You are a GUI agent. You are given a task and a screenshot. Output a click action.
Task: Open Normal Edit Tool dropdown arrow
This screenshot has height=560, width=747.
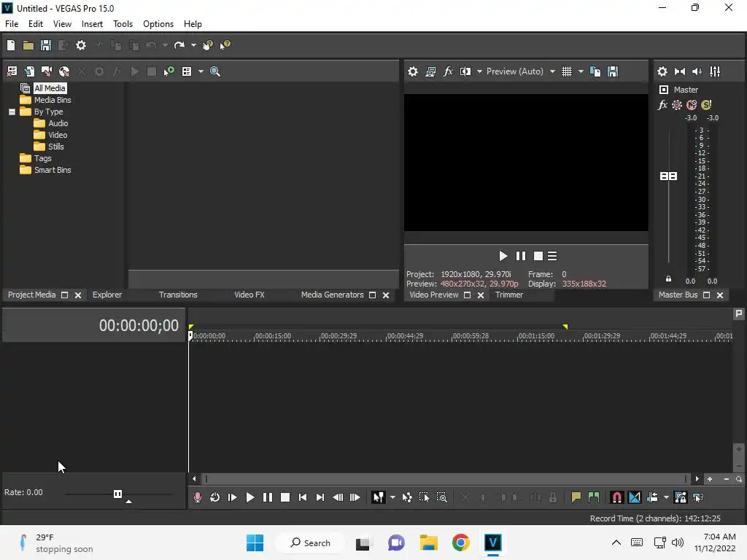392,497
